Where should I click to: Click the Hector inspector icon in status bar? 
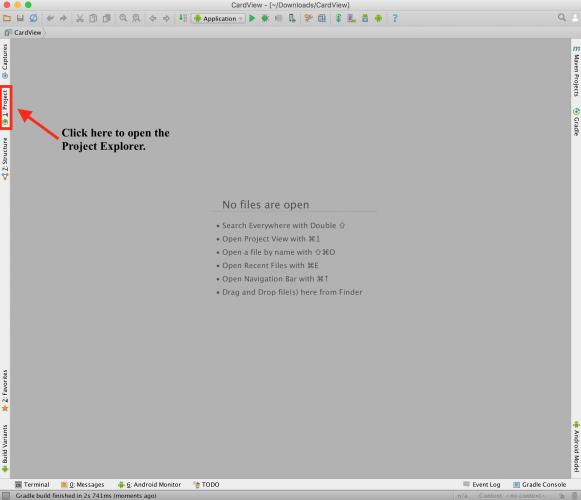point(574,496)
